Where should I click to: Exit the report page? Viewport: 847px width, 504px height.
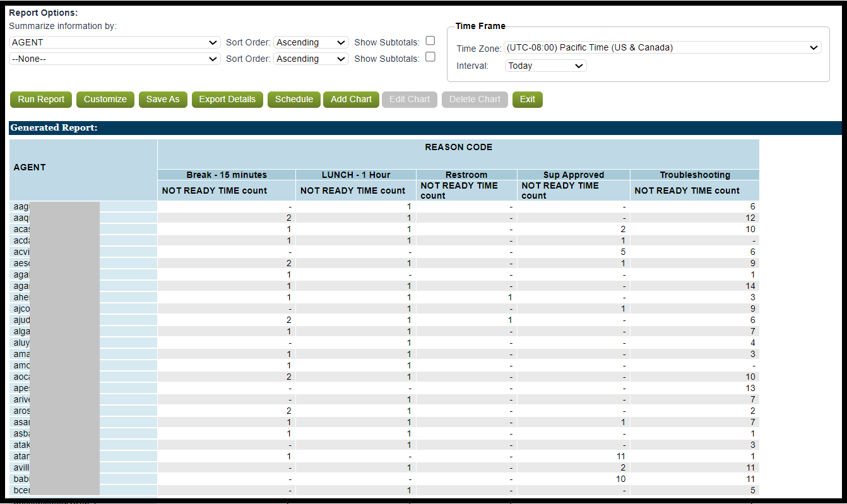(528, 100)
